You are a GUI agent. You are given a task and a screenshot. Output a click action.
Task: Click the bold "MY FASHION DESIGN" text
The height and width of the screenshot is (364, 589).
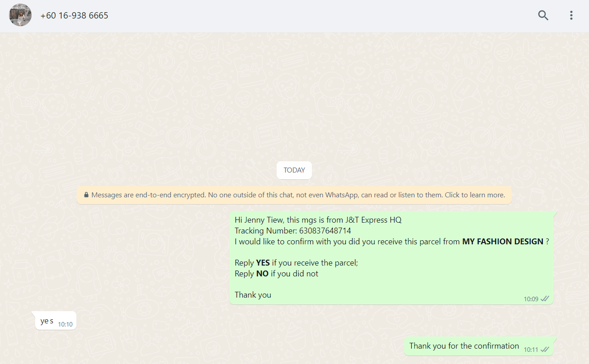pos(502,242)
